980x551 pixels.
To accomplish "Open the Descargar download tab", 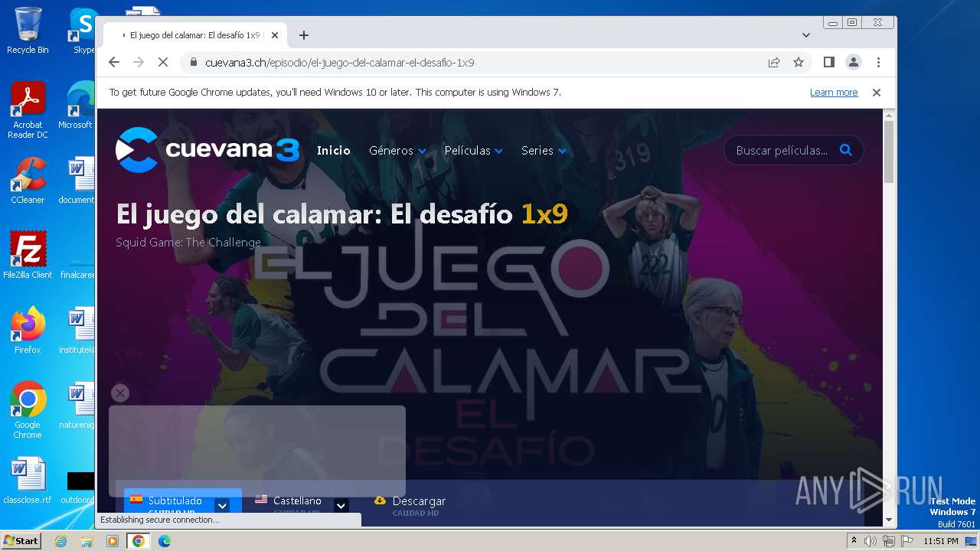I will point(410,502).
